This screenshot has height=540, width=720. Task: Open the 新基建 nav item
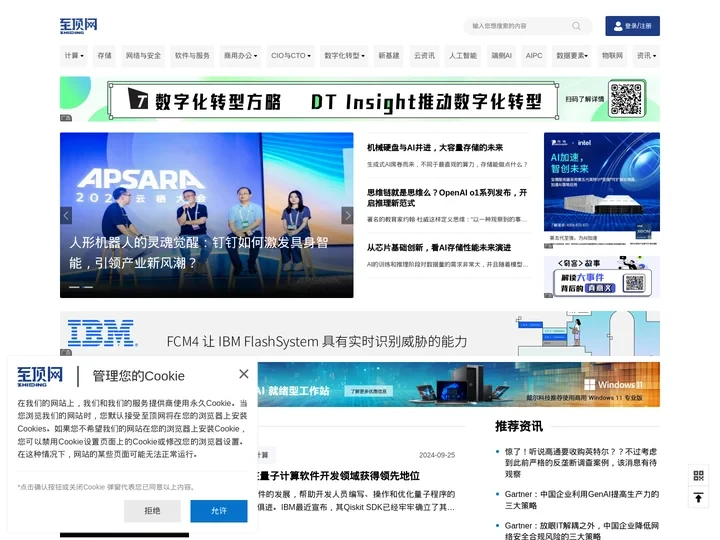pos(388,56)
